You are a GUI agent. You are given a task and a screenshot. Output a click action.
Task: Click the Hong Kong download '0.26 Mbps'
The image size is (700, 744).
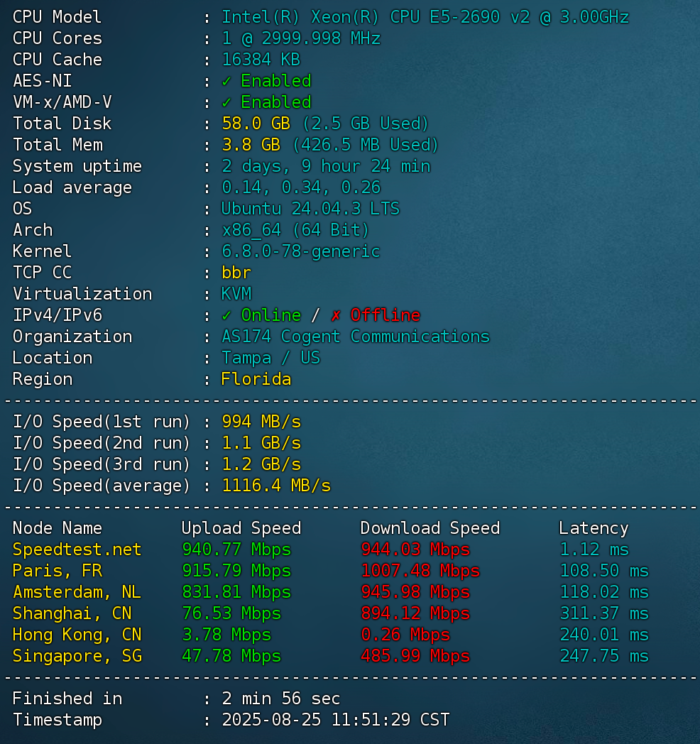coord(405,635)
